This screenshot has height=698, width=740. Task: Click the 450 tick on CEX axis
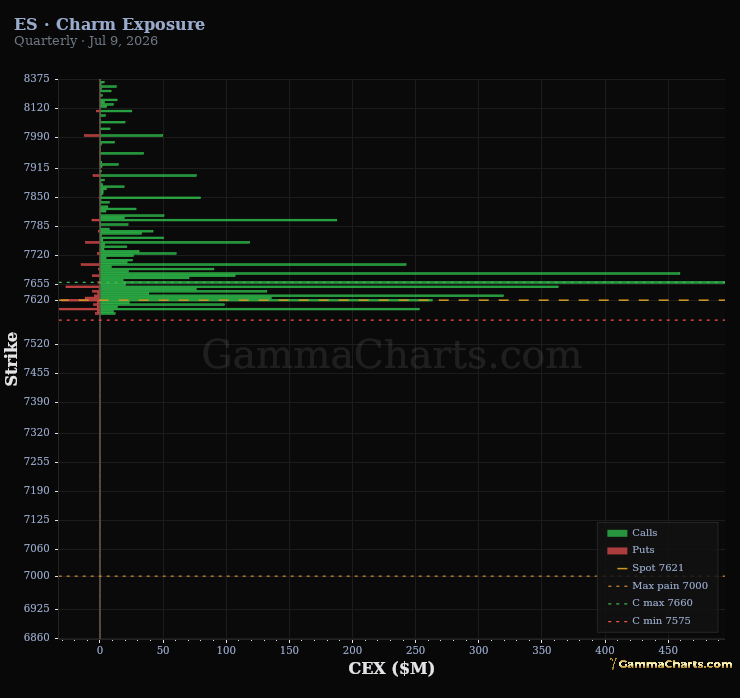[668, 650]
